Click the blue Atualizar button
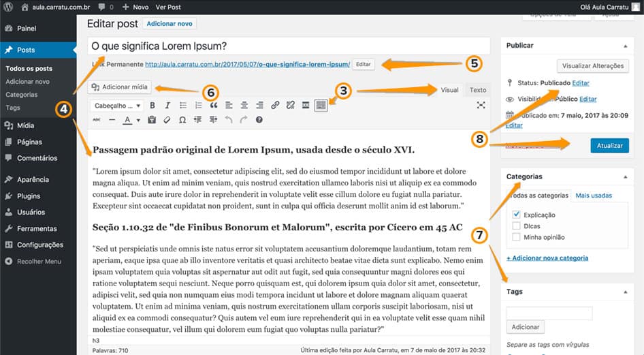This screenshot has height=355, width=644. point(609,145)
